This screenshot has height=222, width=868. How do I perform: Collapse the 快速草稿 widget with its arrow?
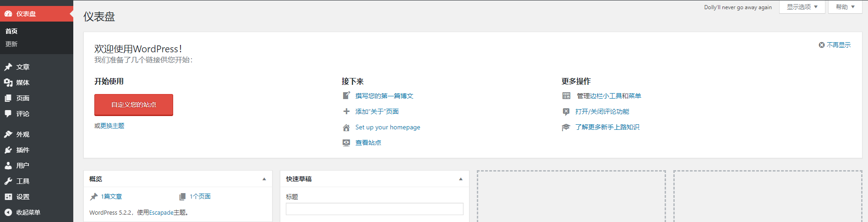(x=461, y=179)
